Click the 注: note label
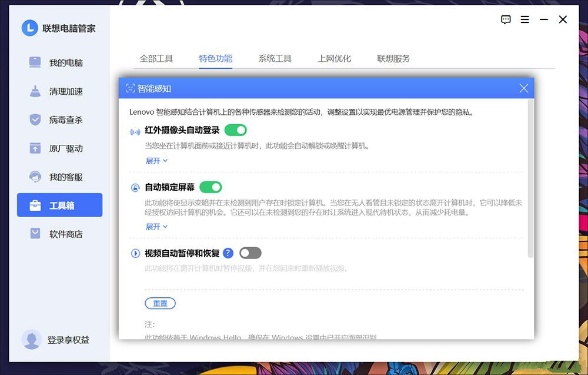Screen dimensions: 588x375 coord(149,324)
